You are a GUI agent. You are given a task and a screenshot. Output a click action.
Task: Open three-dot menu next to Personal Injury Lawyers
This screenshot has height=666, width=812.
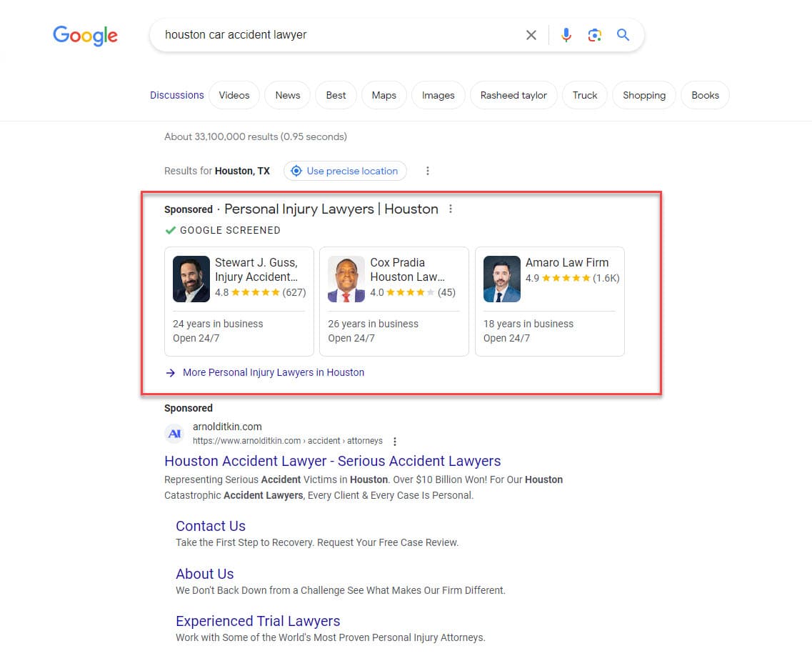[x=450, y=209]
